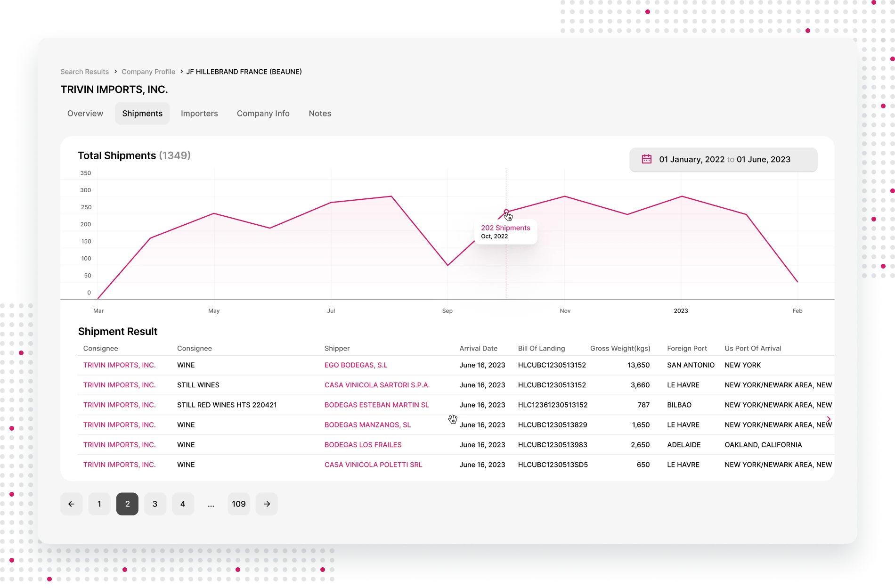The height and width of the screenshot is (588, 895).
Task: Go to previous page with left arrow
Action: pos(71,504)
